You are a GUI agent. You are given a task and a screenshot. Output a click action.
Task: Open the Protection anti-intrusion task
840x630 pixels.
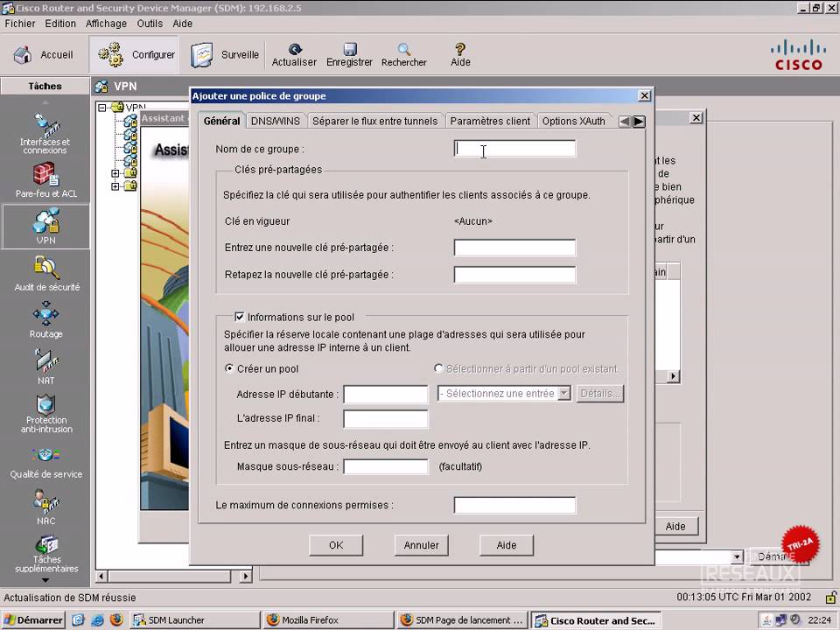pyautogui.click(x=46, y=414)
